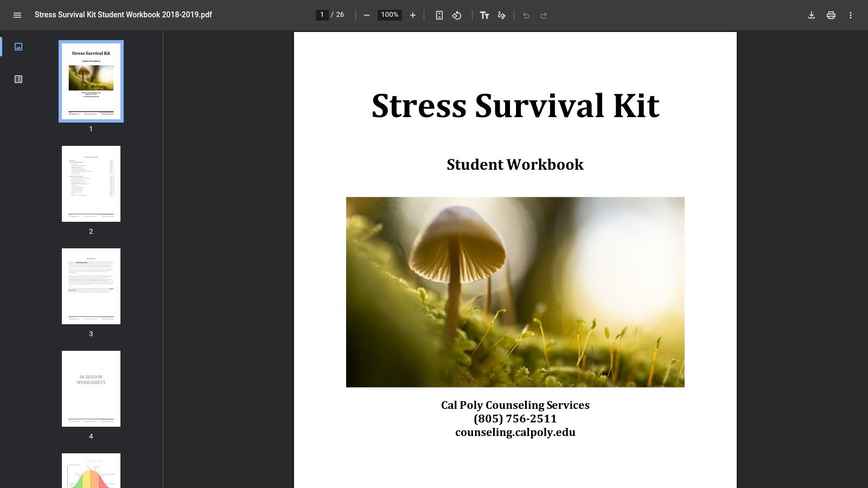Download the PDF file
The width and height of the screenshot is (868, 488).
[x=812, y=15]
